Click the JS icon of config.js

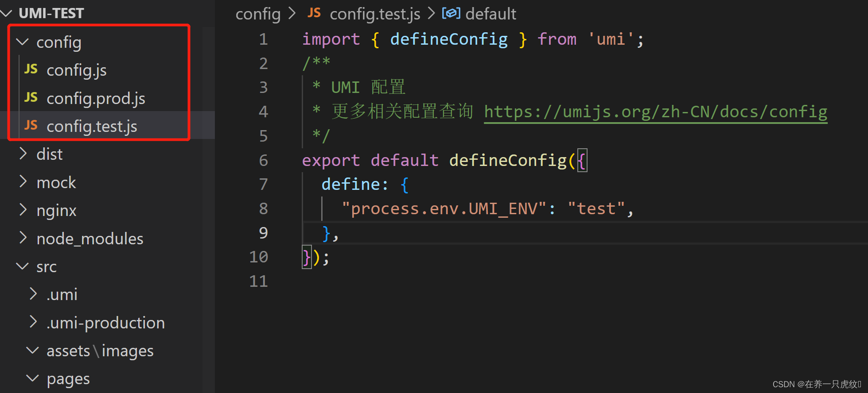[x=31, y=69]
